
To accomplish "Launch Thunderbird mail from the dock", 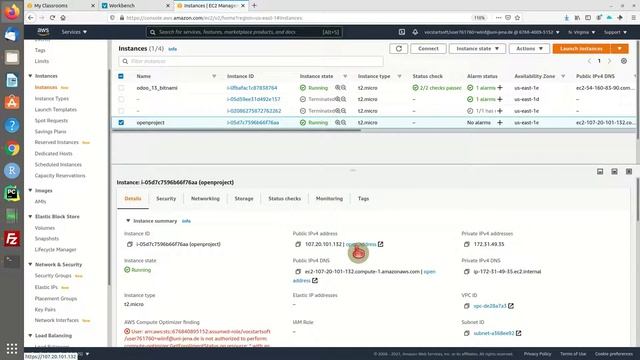I will coord(12,34).
